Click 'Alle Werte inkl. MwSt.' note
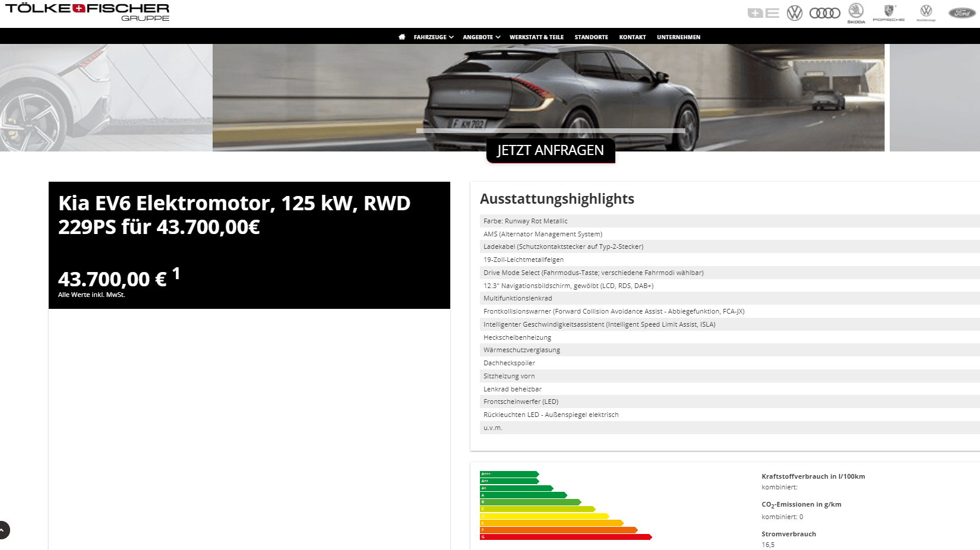Screen dimensions: 980x550 (91, 295)
